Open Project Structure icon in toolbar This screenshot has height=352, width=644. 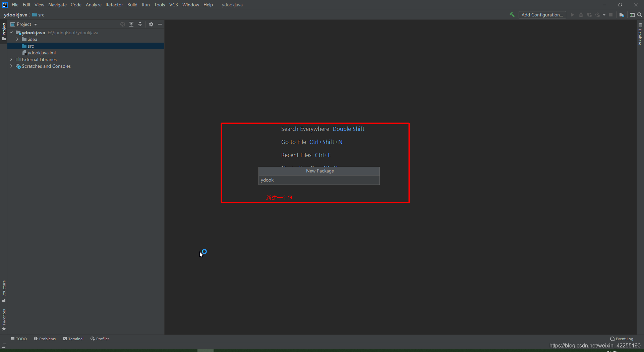click(622, 15)
